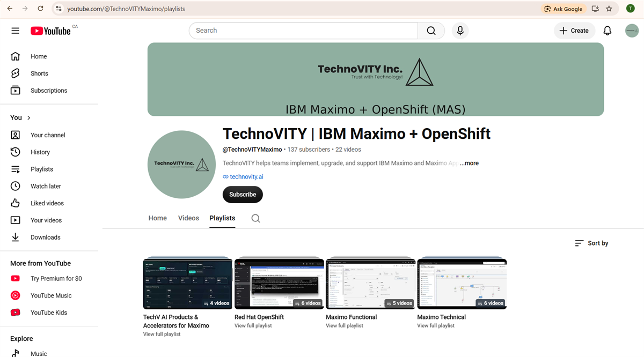The height and width of the screenshot is (357, 644).
Task: Click the Create button
Action: click(x=574, y=31)
